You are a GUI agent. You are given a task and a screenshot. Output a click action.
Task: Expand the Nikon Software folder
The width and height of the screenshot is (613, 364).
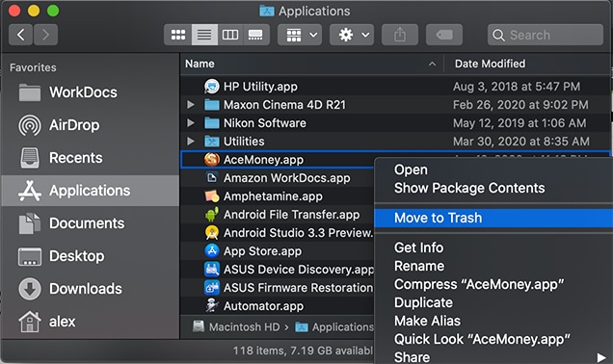click(x=191, y=123)
